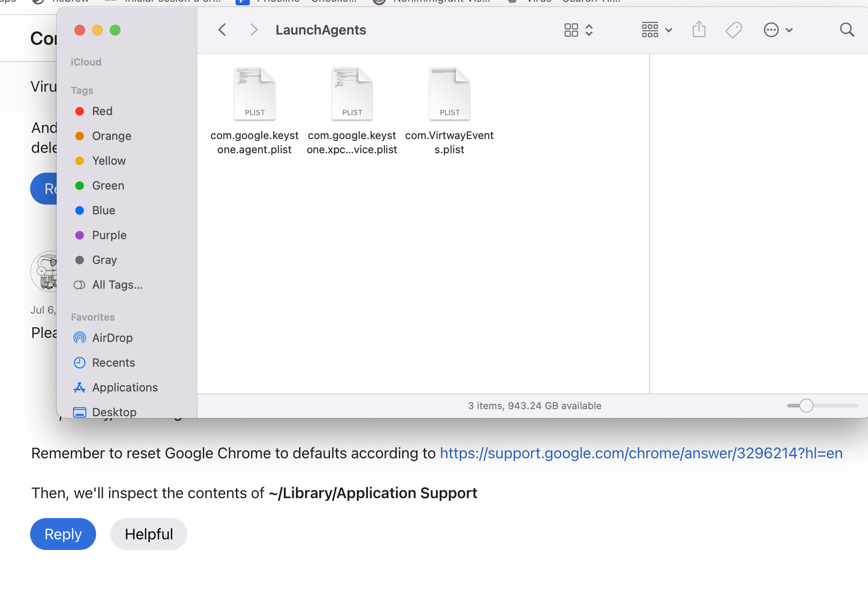The height and width of the screenshot is (604, 868).
Task: Open All Tags in the sidebar
Action: click(117, 285)
